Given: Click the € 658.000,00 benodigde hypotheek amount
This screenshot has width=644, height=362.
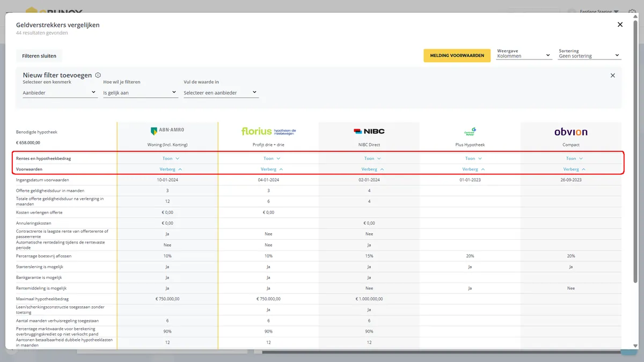Looking at the screenshot, I should click(x=28, y=143).
